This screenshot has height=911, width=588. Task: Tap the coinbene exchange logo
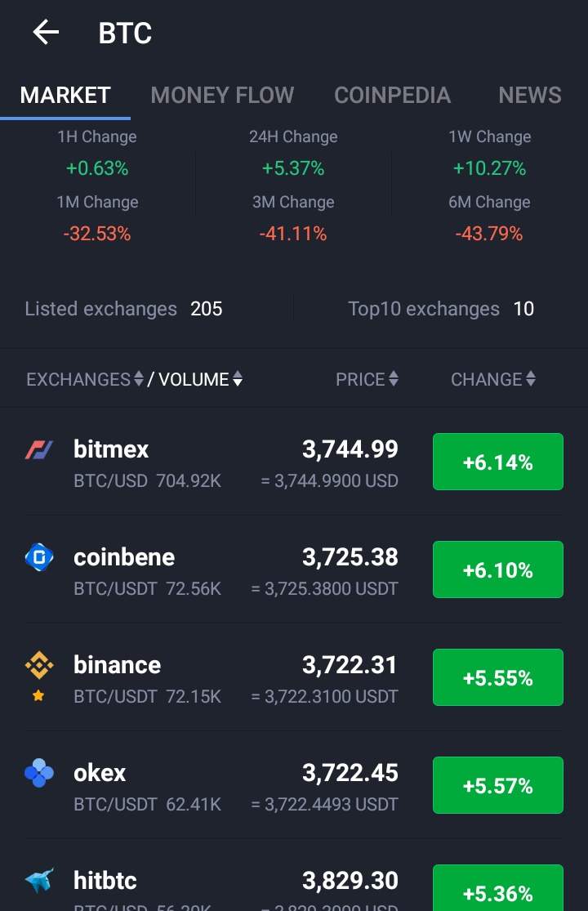[x=39, y=557]
